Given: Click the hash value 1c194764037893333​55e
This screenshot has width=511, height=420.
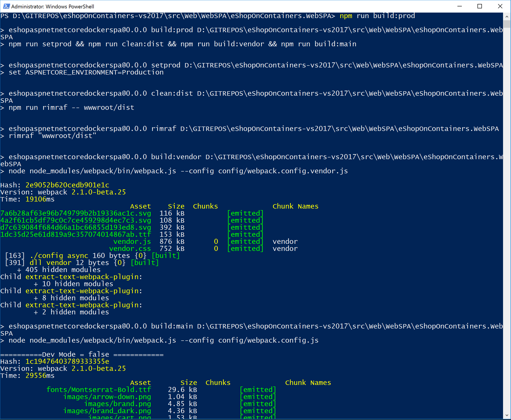Looking at the screenshot, I should tap(67, 361).
